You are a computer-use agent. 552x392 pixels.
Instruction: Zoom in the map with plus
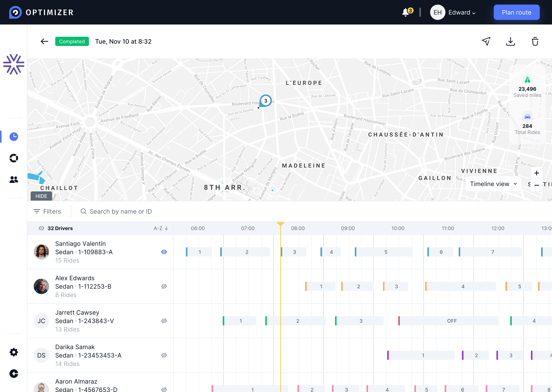pyautogui.click(x=536, y=173)
